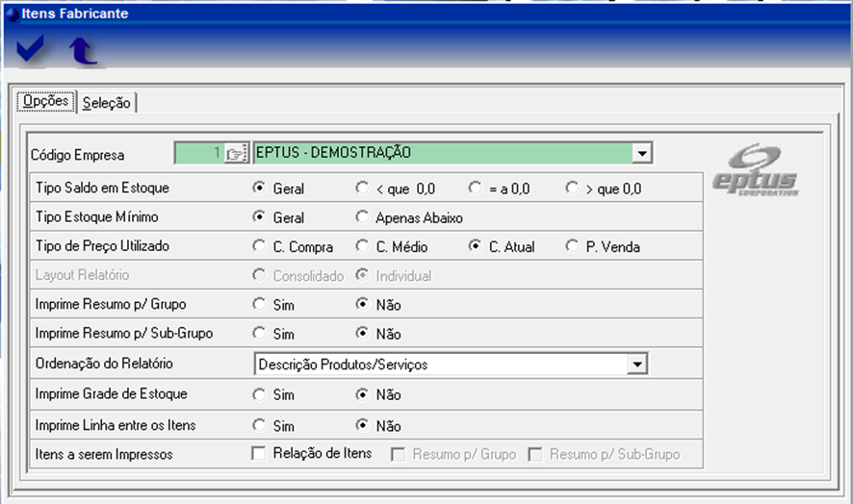Open company lookup hand icon
The height and width of the screenshot is (504, 853).
point(236,153)
